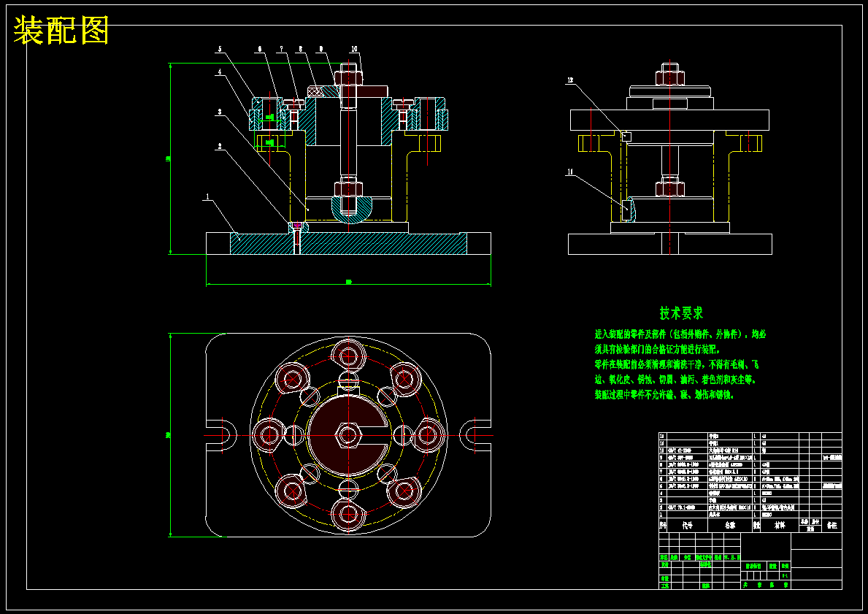Select the green 技术要求 heading
This screenshot has height=614, width=868.
click(x=681, y=312)
